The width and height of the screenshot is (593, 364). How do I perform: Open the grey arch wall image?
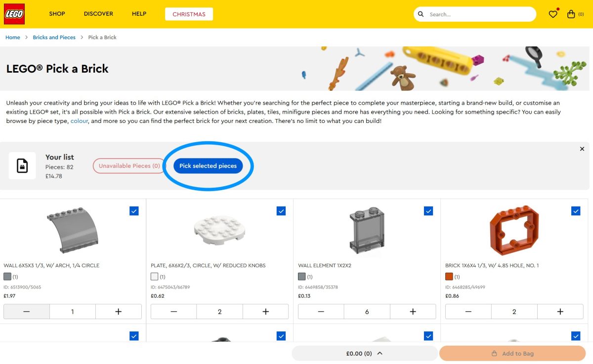click(73, 230)
